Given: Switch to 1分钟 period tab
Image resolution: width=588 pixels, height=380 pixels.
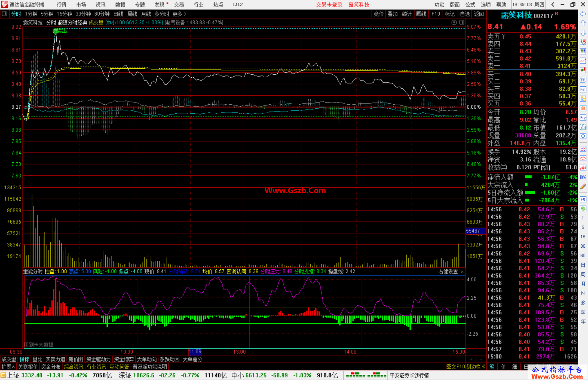Looking at the screenshot, I should point(31,14).
